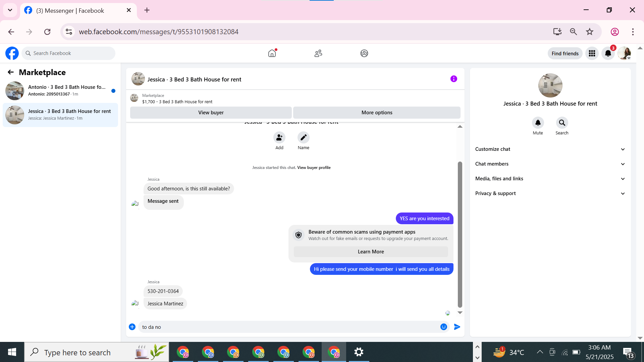Click the $1,700 listing title text

point(177,102)
